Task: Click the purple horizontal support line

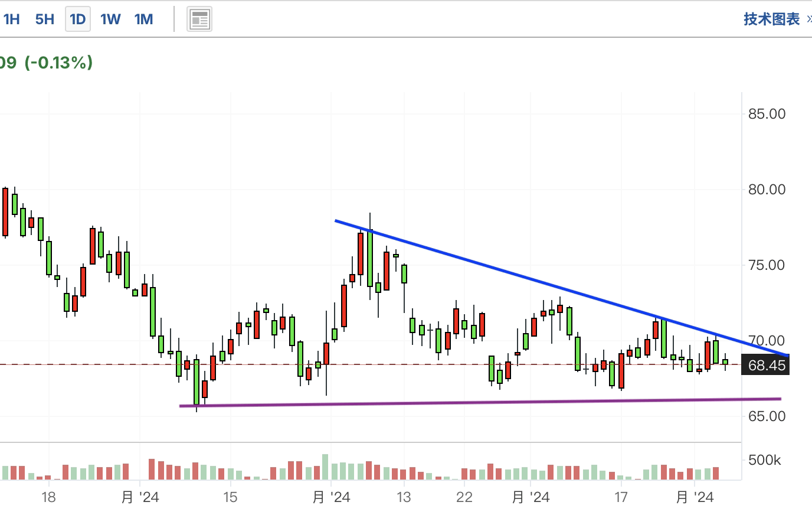Action: point(480,402)
